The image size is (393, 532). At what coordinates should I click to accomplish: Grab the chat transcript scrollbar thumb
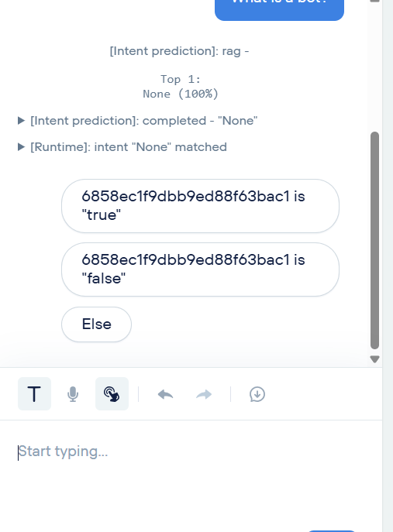(374, 240)
